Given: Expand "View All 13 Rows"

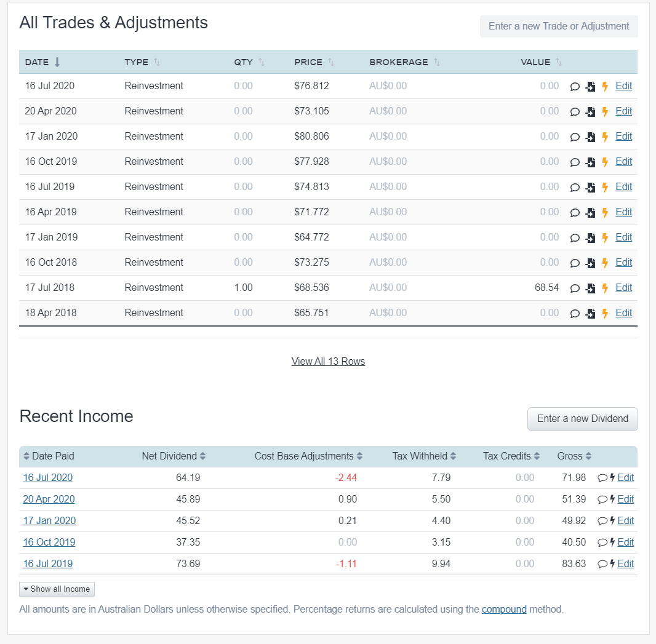Looking at the screenshot, I should click(328, 361).
